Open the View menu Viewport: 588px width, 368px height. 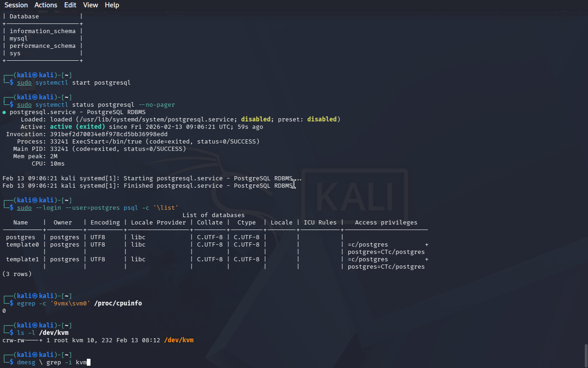click(90, 5)
